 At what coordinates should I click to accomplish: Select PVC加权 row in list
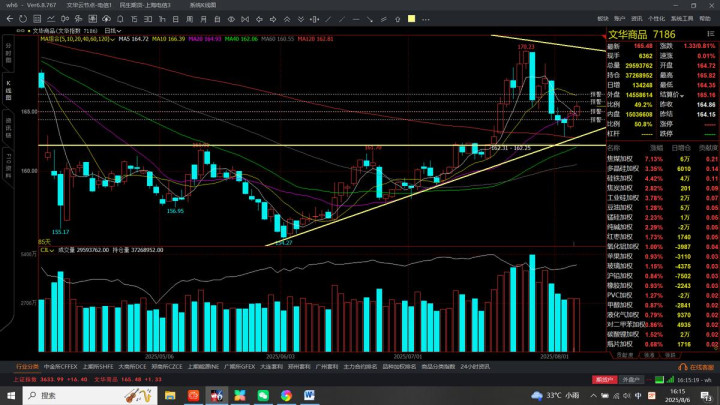point(663,295)
